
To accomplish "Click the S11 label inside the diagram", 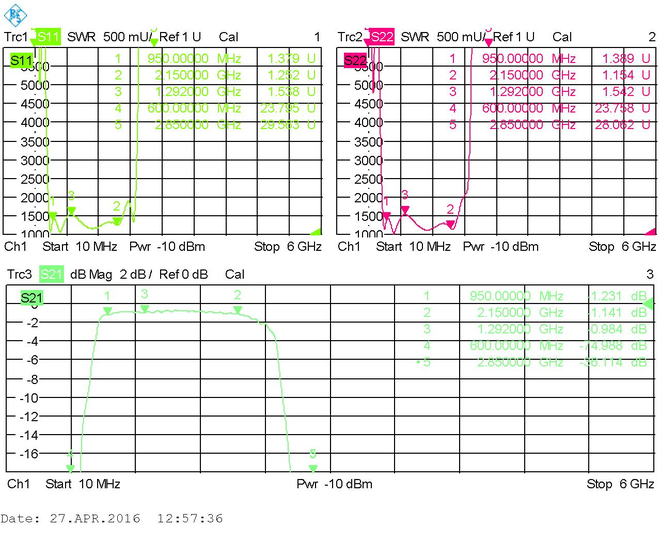I will pyautogui.click(x=21, y=60).
